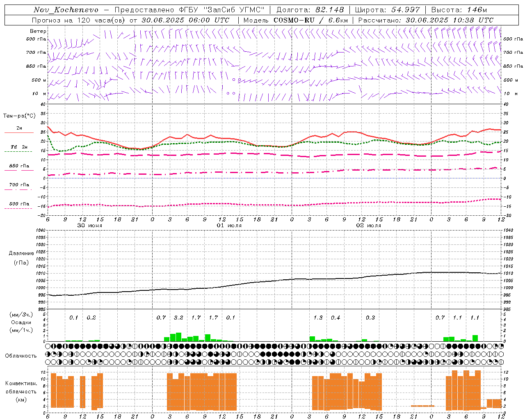Click the 850 гПа temperature legend label

point(19,166)
